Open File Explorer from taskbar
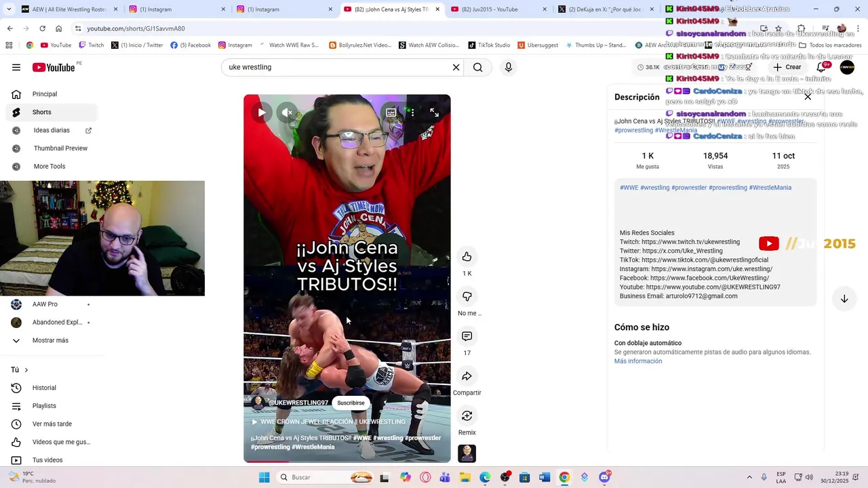868x488 pixels. (x=465, y=477)
